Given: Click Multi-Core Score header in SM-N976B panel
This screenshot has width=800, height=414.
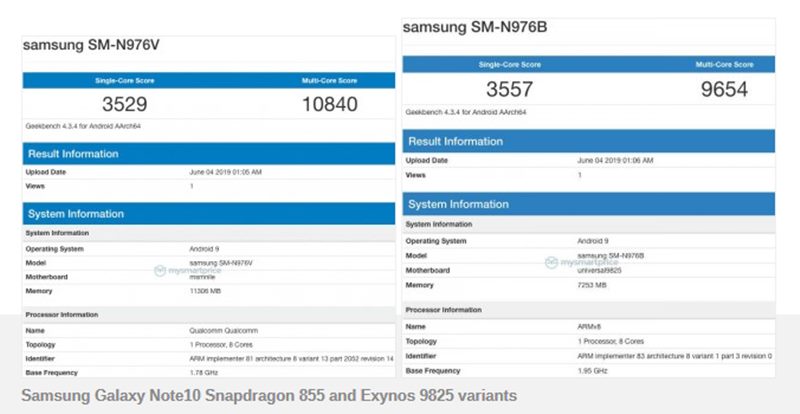Looking at the screenshot, I should click(724, 65).
